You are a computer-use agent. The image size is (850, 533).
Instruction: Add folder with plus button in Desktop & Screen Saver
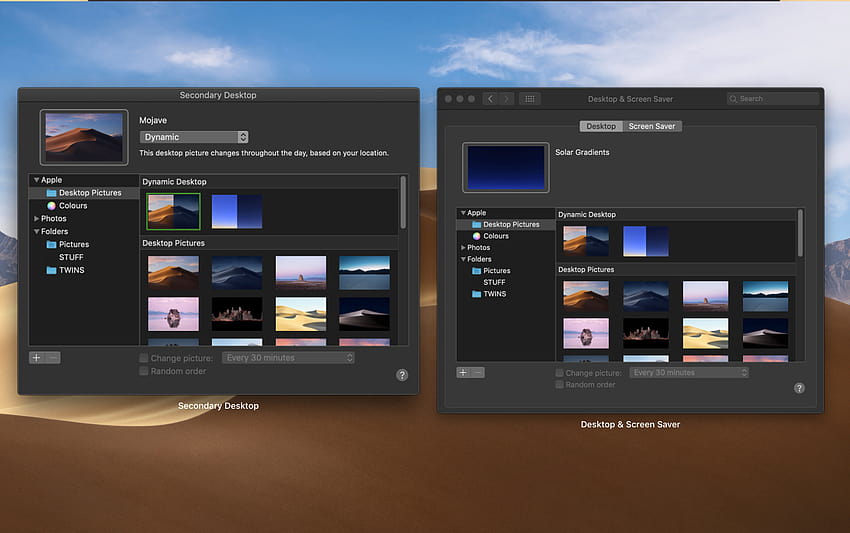(x=463, y=373)
